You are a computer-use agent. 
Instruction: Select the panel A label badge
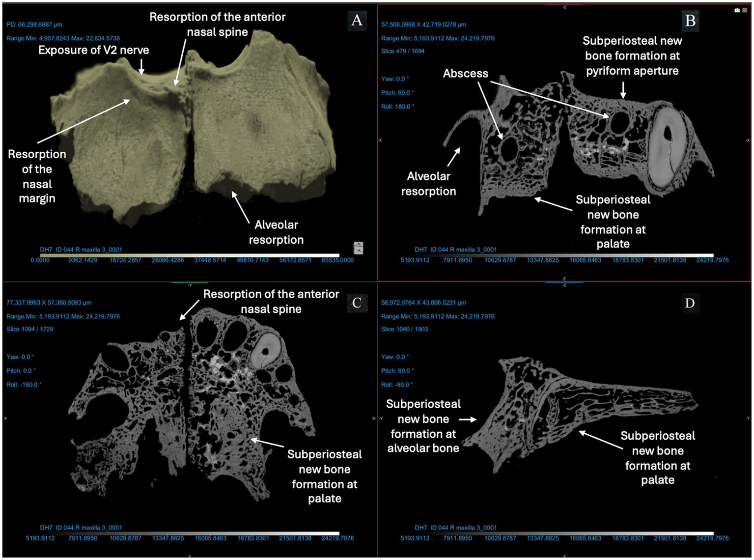coord(357,21)
